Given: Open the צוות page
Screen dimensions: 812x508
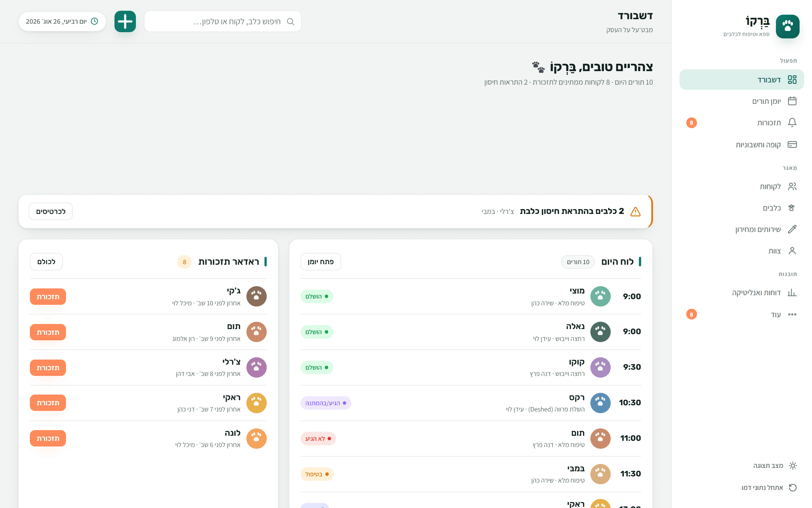Looking at the screenshot, I should coord(742,251).
